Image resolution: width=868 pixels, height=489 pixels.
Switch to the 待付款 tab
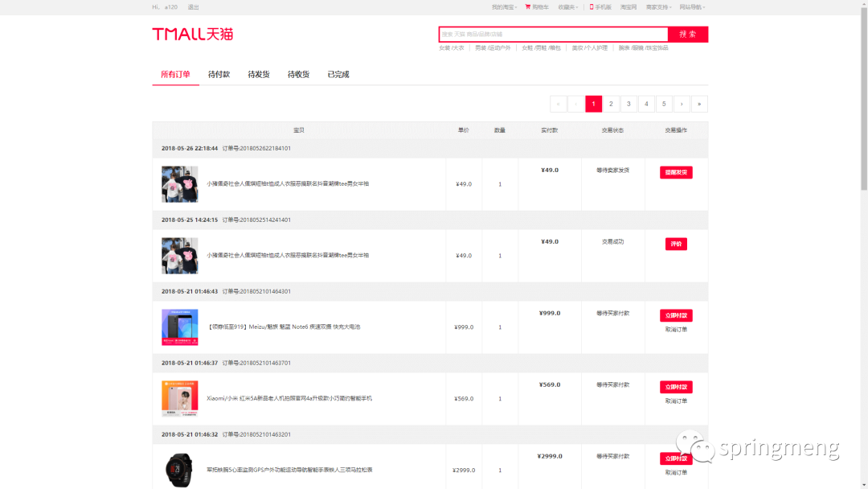(x=219, y=74)
